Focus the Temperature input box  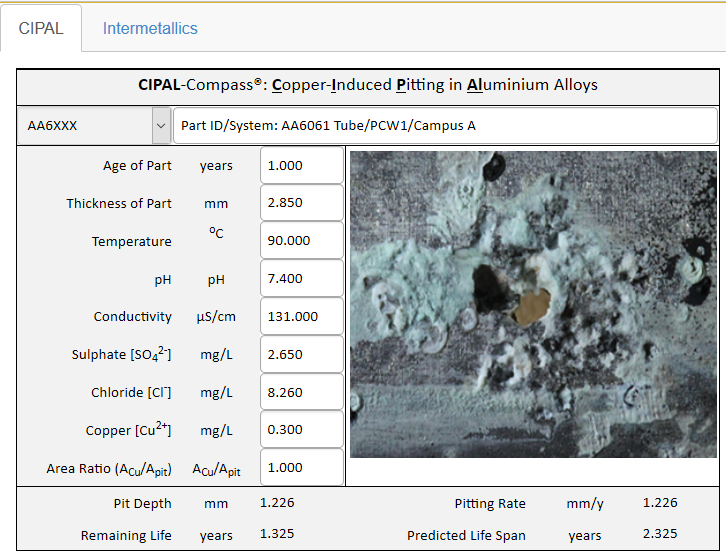coord(301,241)
